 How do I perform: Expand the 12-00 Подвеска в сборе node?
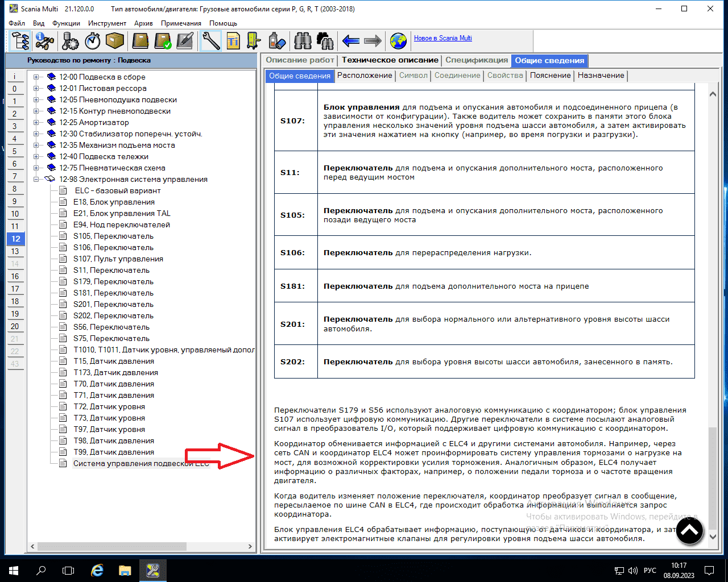36,77
